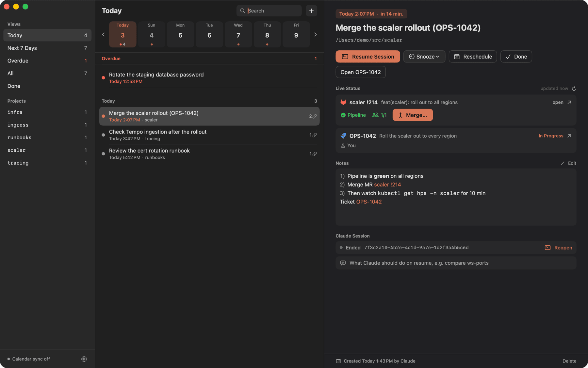Screen dimensions: 588x368
Task: Toggle completion circle for Rotate the staging database password
Action: pos(103,78)
